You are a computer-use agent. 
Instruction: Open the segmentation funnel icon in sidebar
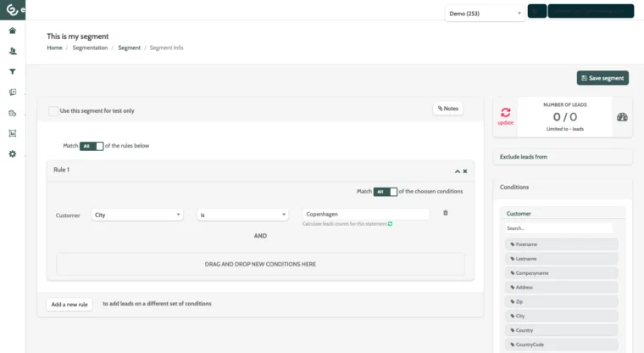click(13, 71)
